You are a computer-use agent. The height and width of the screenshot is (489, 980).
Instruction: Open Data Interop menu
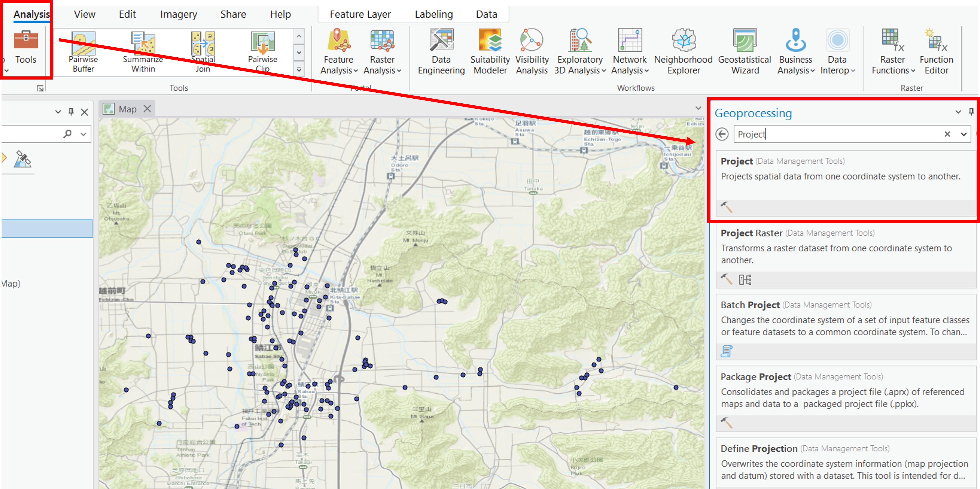[x=837, y=51]
